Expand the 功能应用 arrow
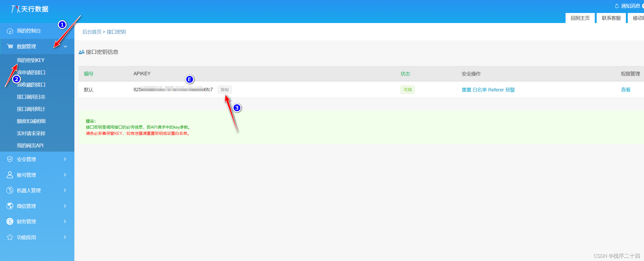The height and width of the screenshot is (261, 644). click(x=65, y=237)
